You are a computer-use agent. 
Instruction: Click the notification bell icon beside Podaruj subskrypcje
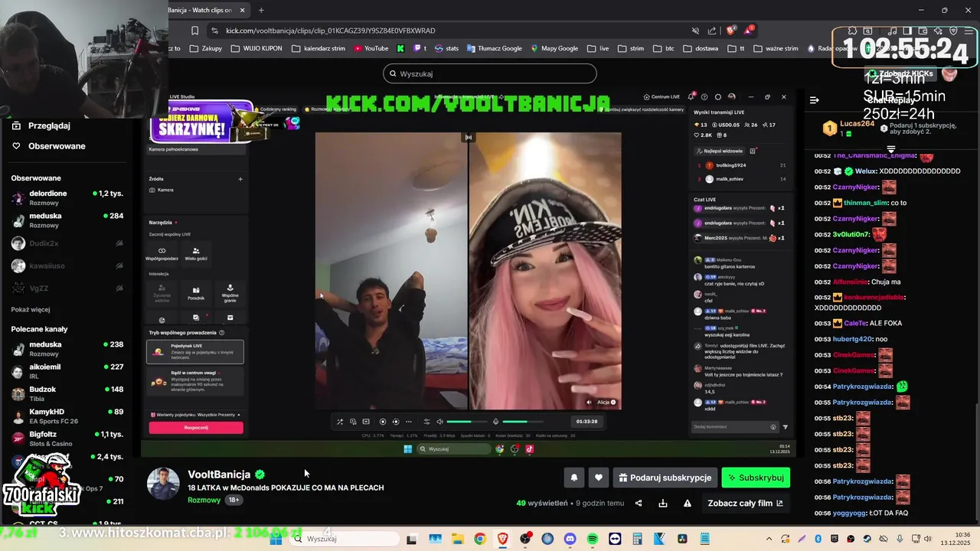(574, 478)
